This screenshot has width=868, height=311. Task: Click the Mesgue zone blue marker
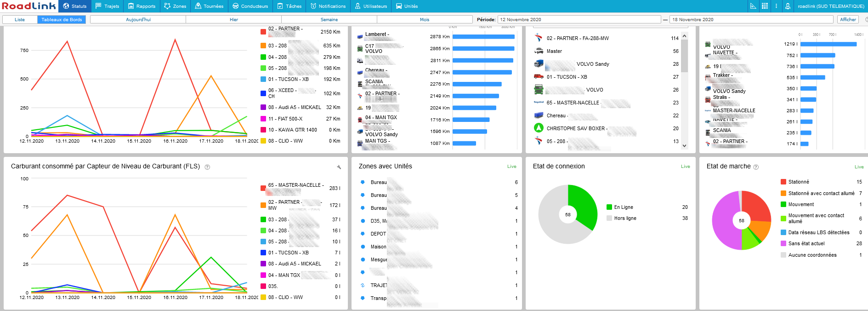[x=363, y=259]
